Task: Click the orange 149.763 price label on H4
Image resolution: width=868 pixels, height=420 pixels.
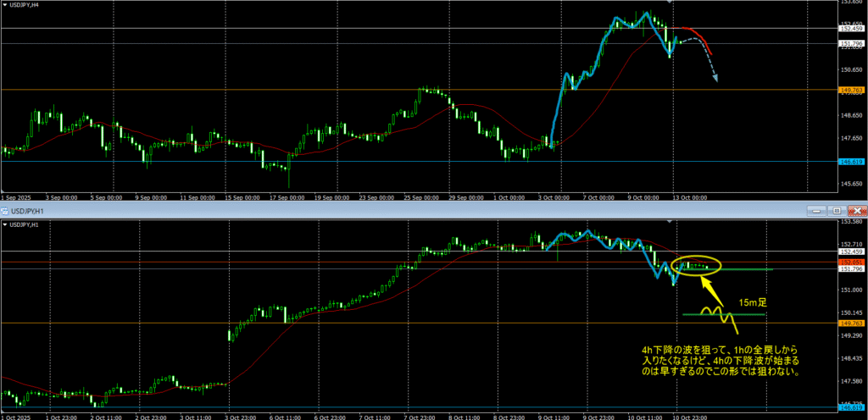Action: click(851, 90)
